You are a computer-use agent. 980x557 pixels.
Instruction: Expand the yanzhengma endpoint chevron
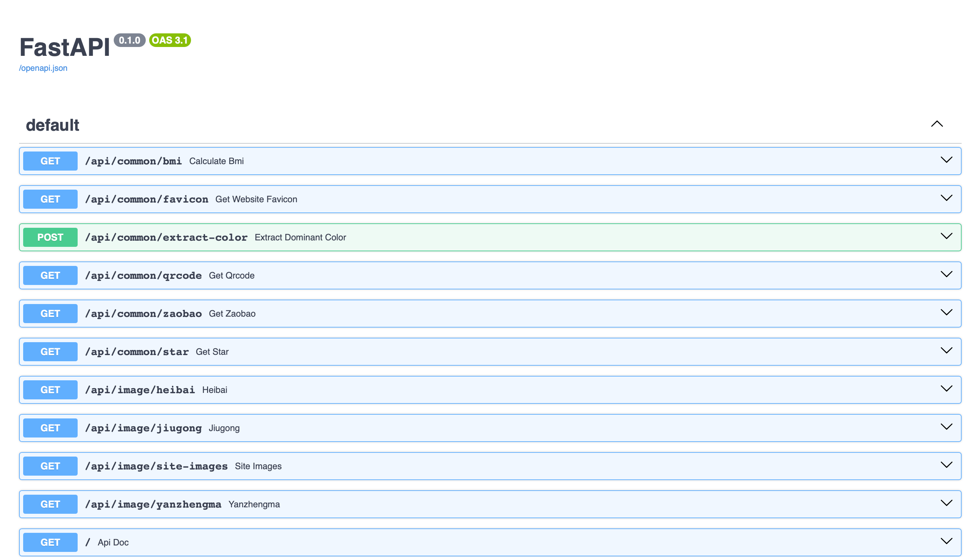[x=946, y=503]
